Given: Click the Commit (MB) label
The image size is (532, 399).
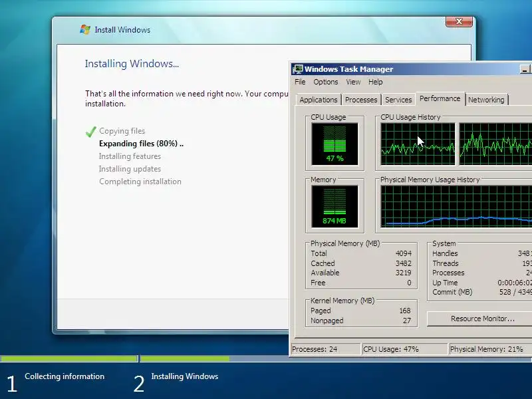Looking at the screenshot, I should coord(452,292).
